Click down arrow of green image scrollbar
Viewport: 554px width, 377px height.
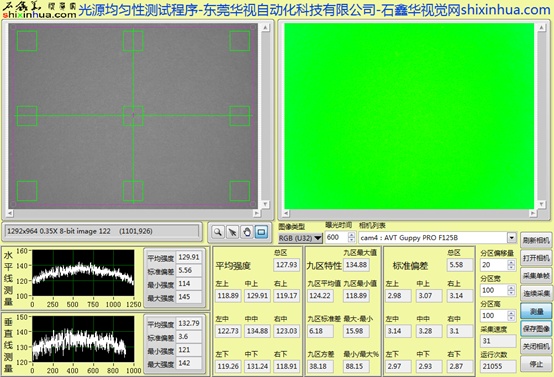[x=541, y=204]
